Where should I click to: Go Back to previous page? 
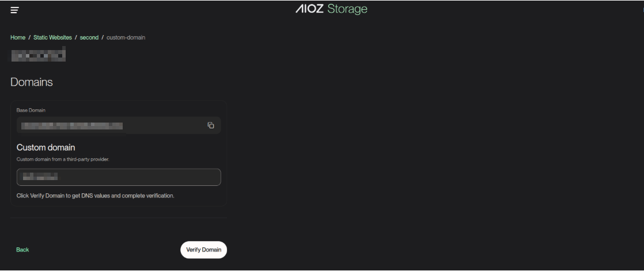pos(22,250)
